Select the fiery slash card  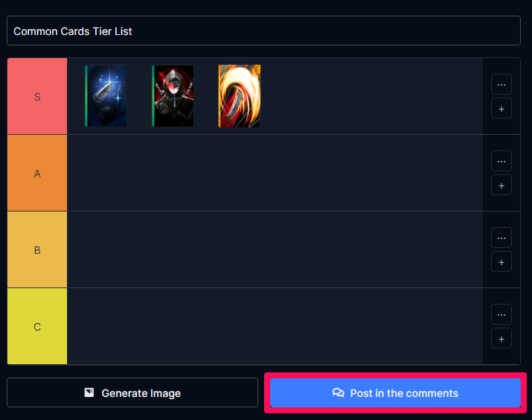[x=239, y=96]
